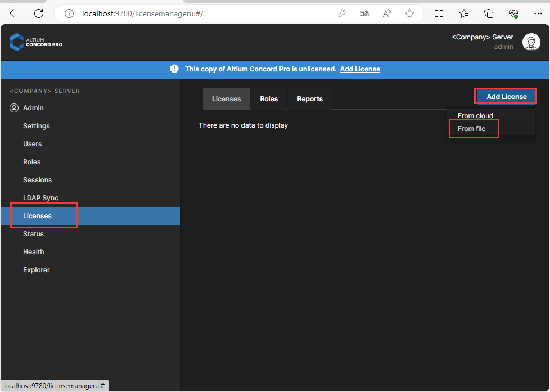Open browser Collections icon
550x392 pixels.
(489, 13)
